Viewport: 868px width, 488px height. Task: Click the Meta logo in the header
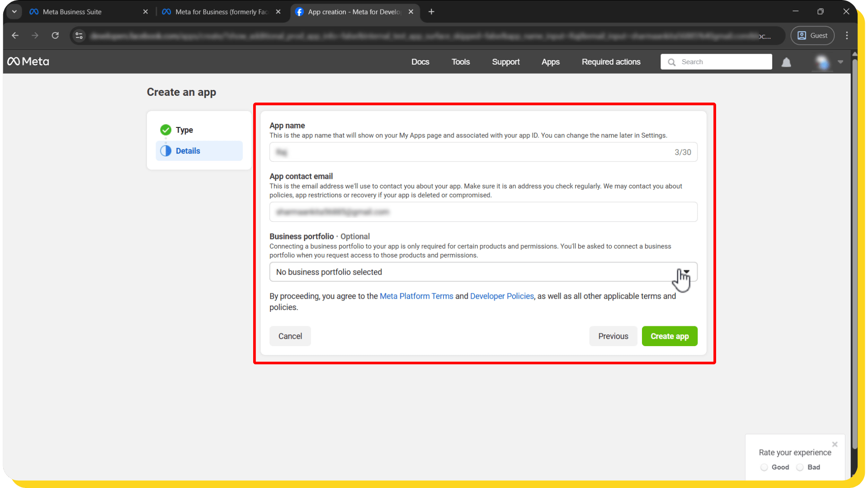point(28,61)
